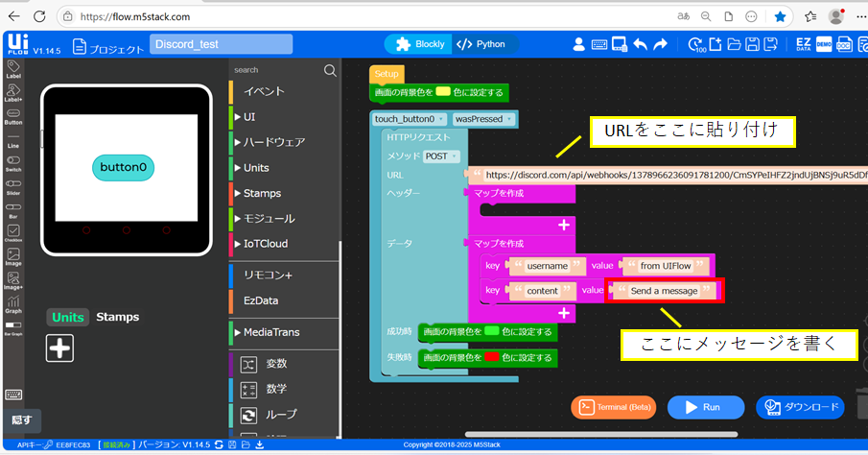Screen dimensions: 868x455
Task: Select the Bar Graph UI element tool
Action: [x=13, y=328]
